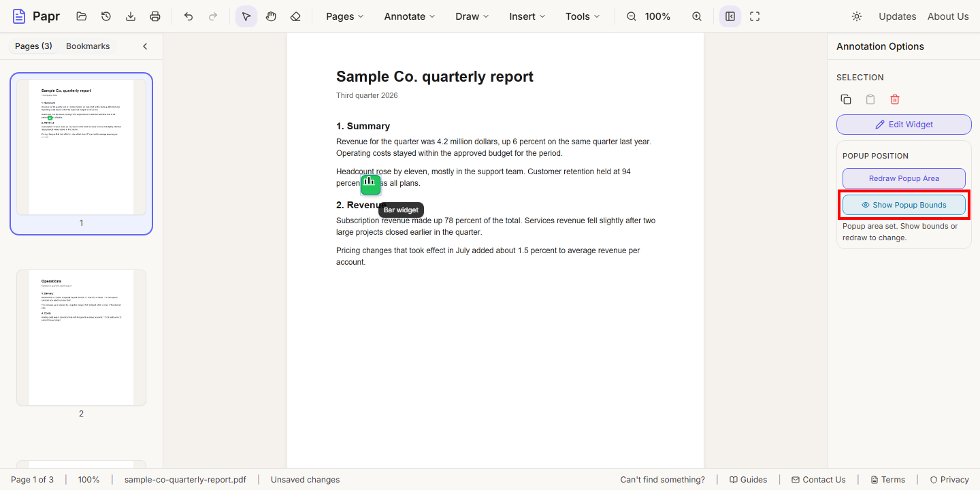
Task: Redo the last undone action
Action: (x=213, y=16)
